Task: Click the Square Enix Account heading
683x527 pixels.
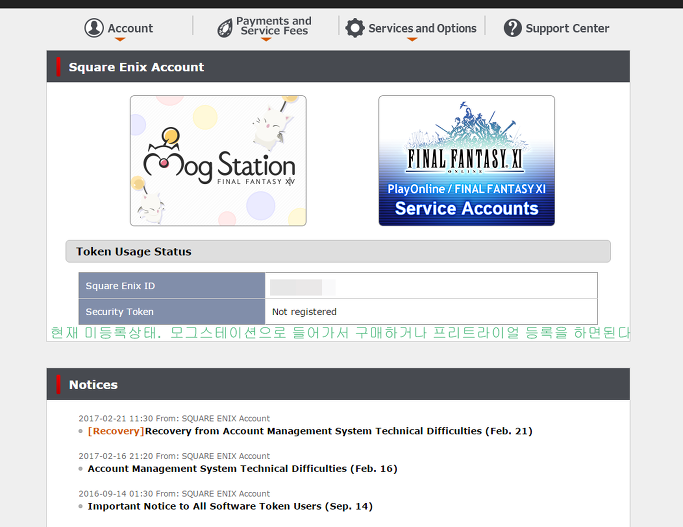Action: (x=136, y=67)
